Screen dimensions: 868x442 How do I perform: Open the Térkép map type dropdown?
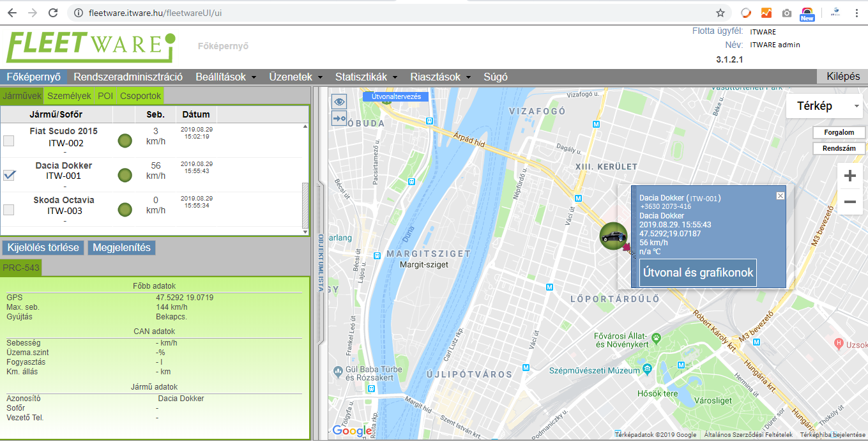824,106
